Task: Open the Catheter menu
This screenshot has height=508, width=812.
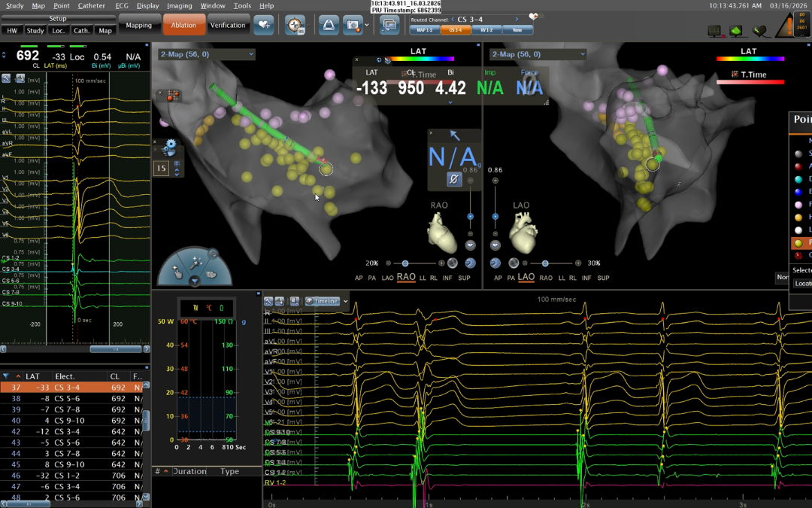Action: click(92, 5)
